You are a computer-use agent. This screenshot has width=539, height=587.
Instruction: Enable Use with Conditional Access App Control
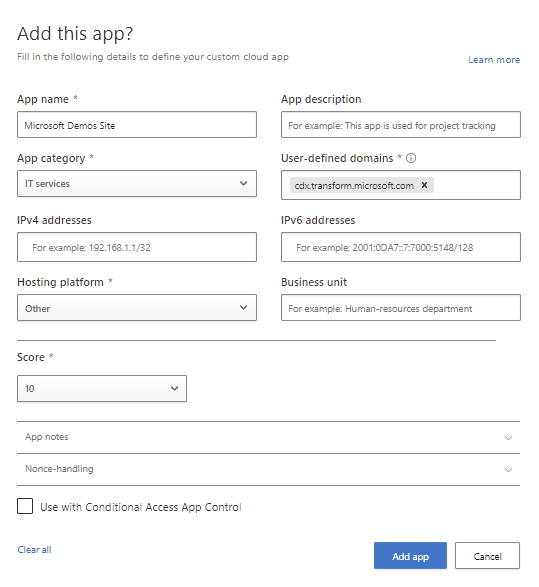[25, 506]
